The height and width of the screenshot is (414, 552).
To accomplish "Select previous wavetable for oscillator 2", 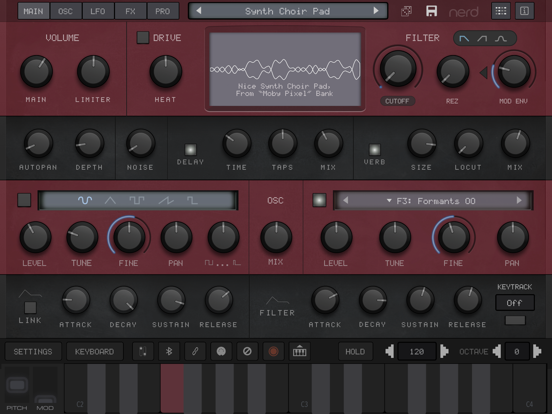I will tap(346, 200).
